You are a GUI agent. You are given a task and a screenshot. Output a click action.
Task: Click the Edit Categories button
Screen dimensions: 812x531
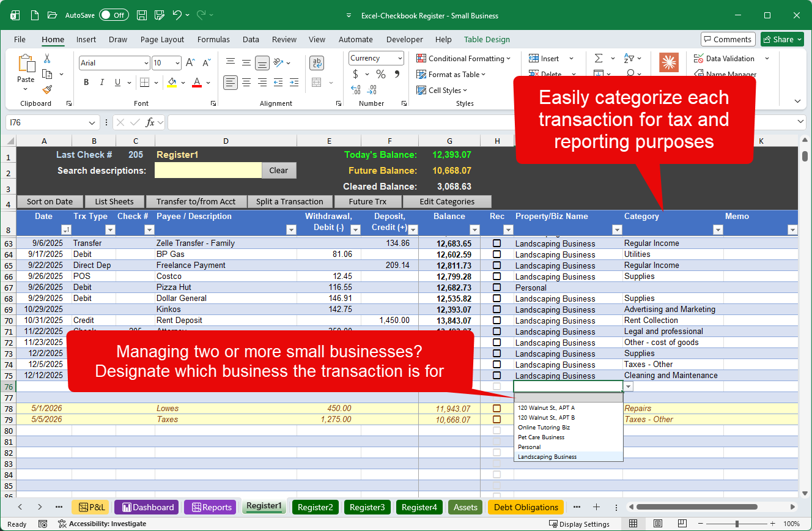tap(447, 201)
